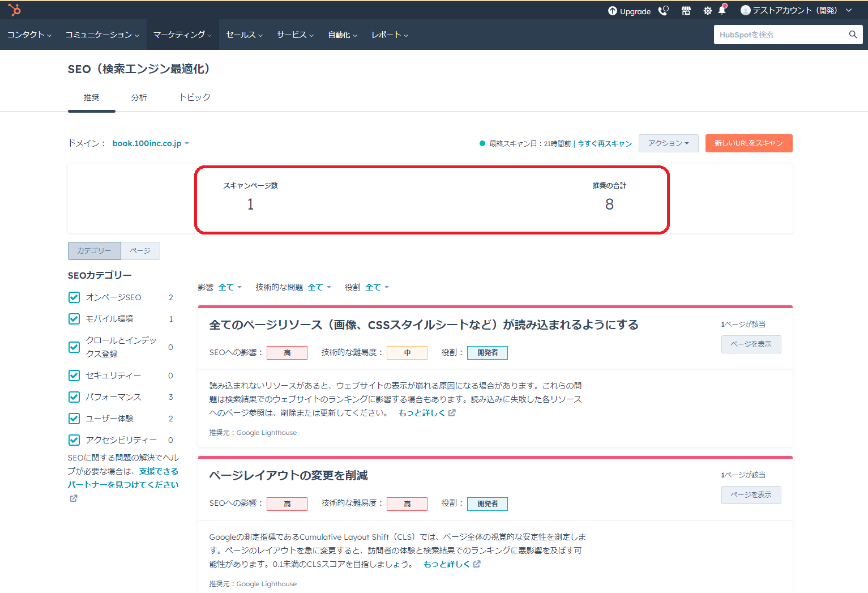
Task: Open the 役割 filter dropdown
Action: (377, 287)
